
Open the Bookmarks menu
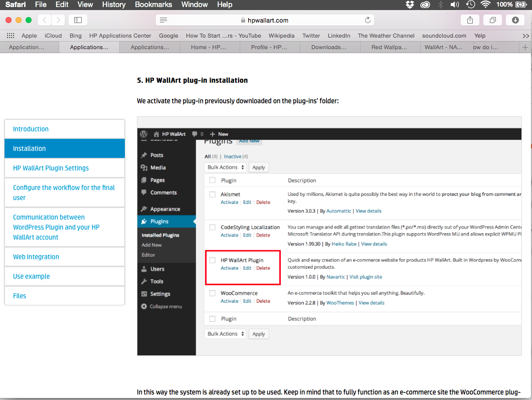point(153,5)
